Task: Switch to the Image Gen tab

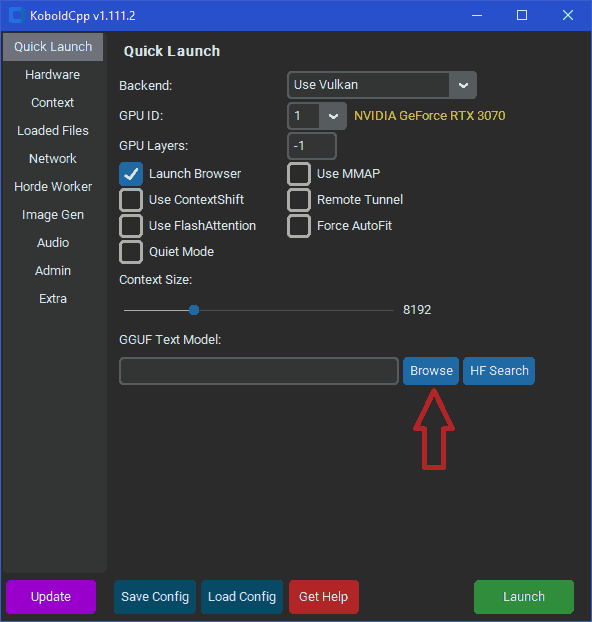Action: click(x=53, y=215)
